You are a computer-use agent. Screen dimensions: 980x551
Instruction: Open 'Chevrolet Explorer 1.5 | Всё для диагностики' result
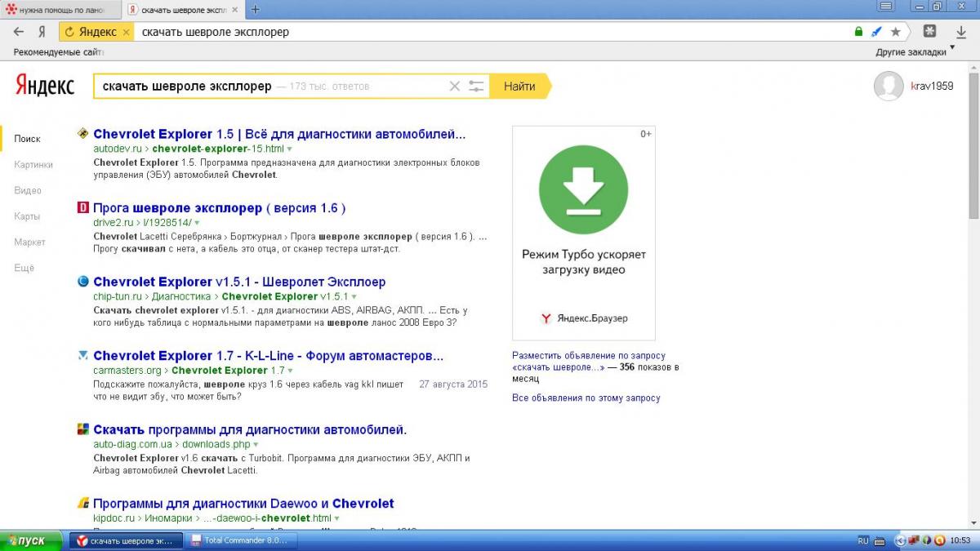279,134
